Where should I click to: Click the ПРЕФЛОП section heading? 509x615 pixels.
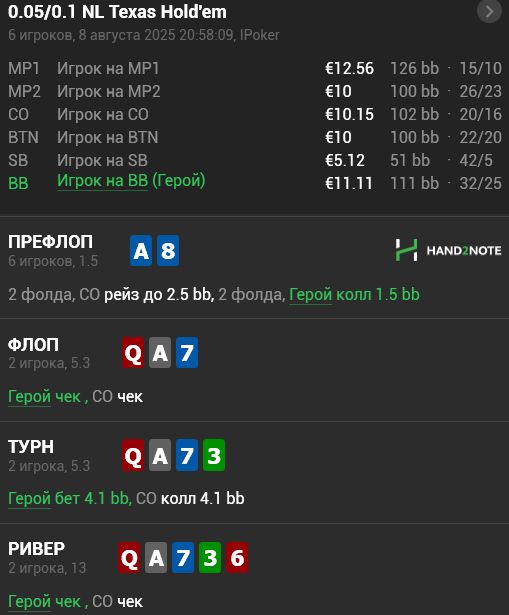[x=51, y=242]
